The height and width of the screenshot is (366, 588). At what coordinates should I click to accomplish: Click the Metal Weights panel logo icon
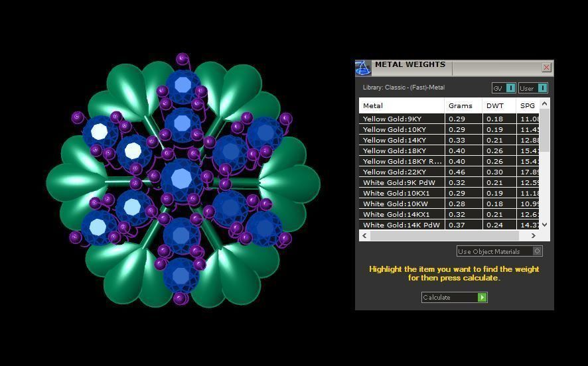click(x=362, y=68)
